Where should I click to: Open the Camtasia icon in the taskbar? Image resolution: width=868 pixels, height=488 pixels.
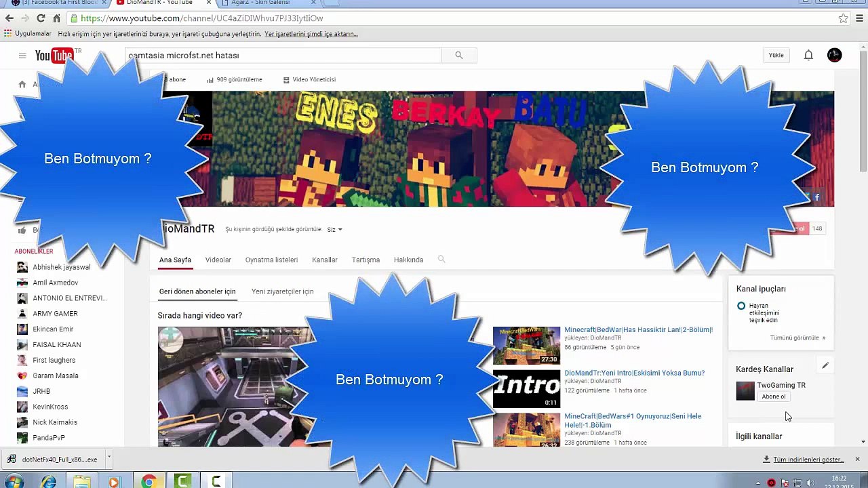point(182,481)
